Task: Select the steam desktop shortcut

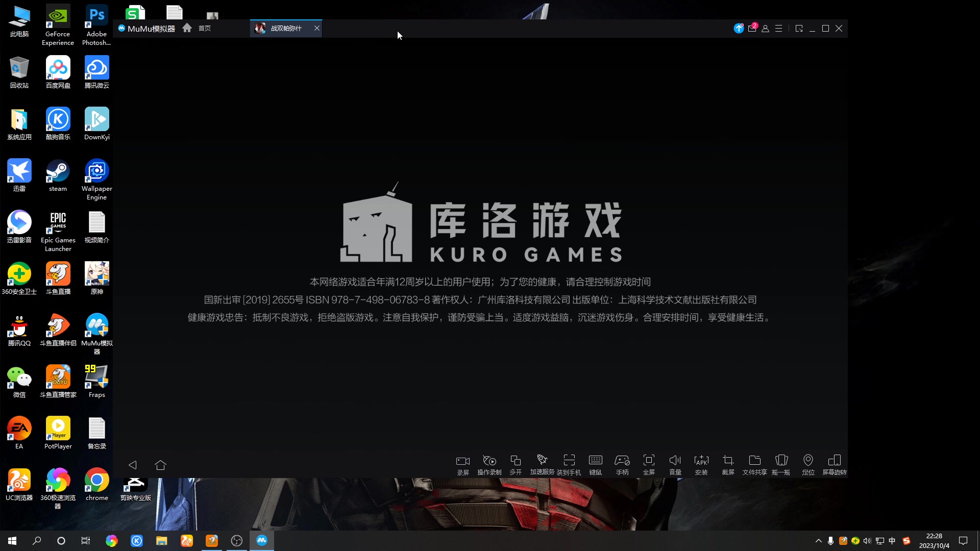Action: pos(58,176)
